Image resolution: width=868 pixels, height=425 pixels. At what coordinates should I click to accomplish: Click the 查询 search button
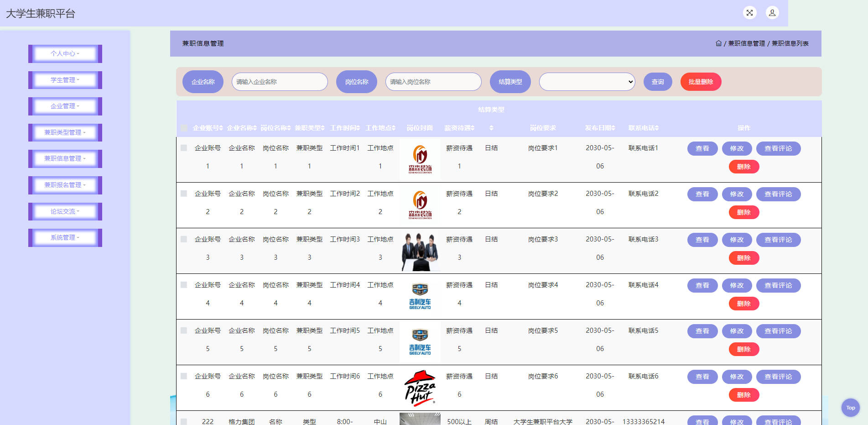tap(658, 82)
